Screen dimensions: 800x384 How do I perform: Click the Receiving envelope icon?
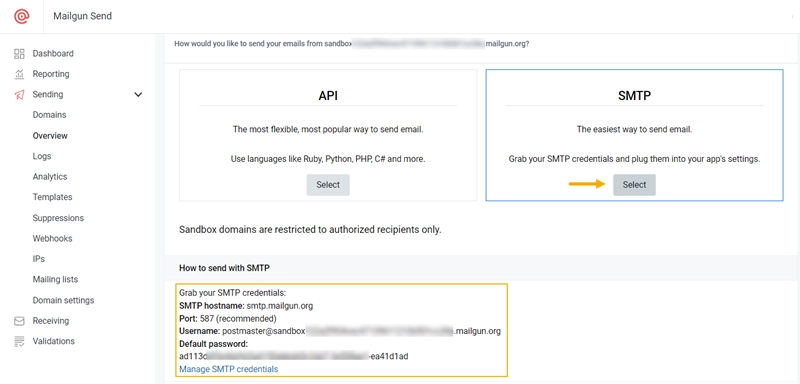tap(19, 321)
